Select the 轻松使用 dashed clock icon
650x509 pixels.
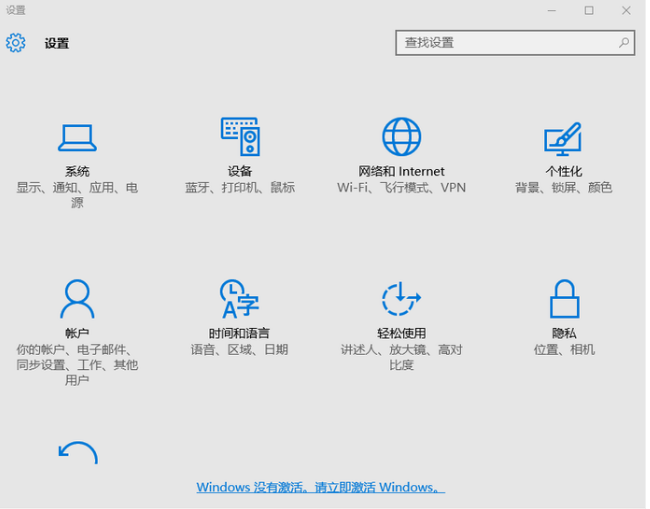tap(401, 298)
